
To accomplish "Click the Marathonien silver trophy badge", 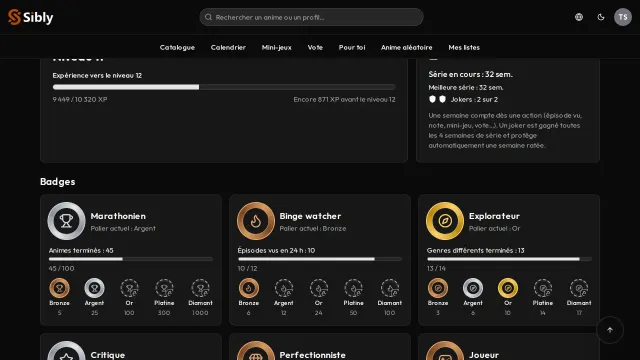I will (66, 221).
